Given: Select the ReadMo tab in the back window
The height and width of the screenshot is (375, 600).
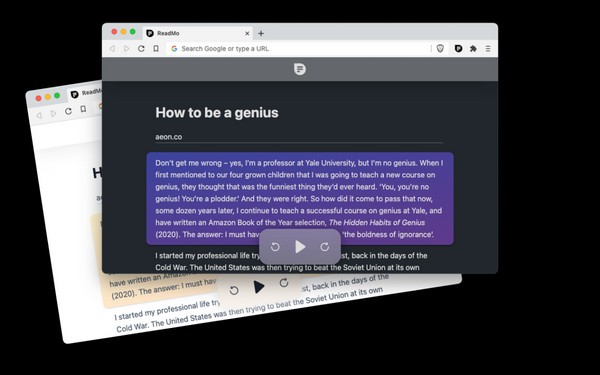Looking at the screenshot, I should (x=86, y=93).
